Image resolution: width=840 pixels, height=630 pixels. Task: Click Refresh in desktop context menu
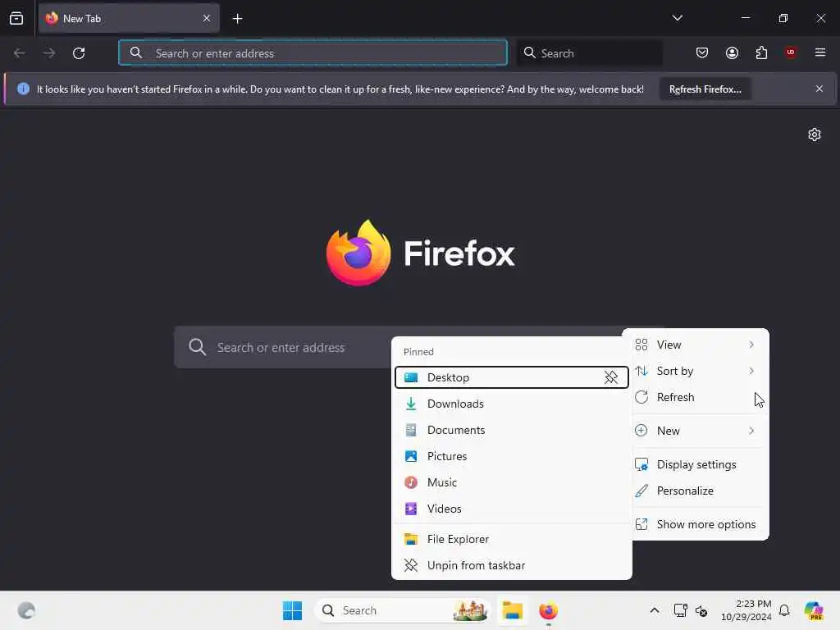pyautogui.click(x=697, y=397)
